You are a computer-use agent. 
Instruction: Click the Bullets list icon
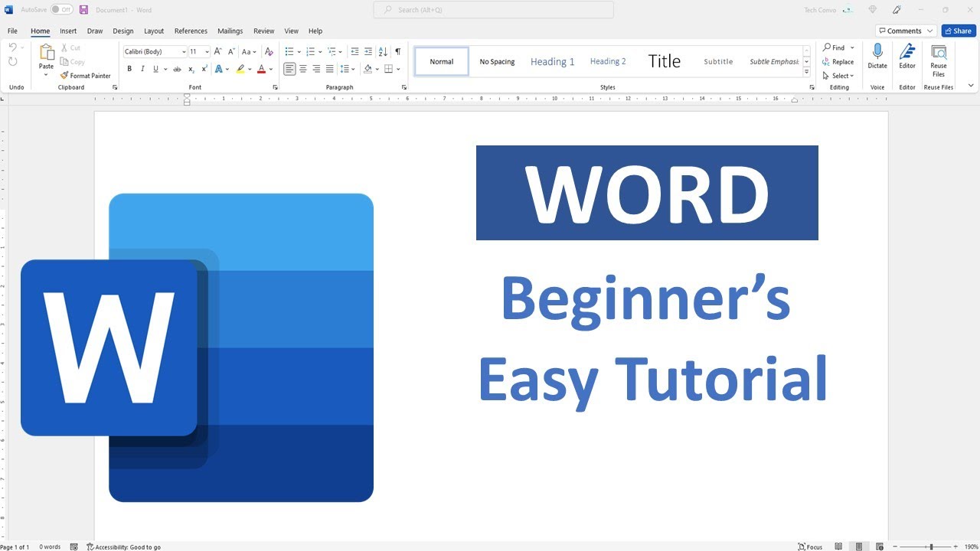click(x=289, y=51)
